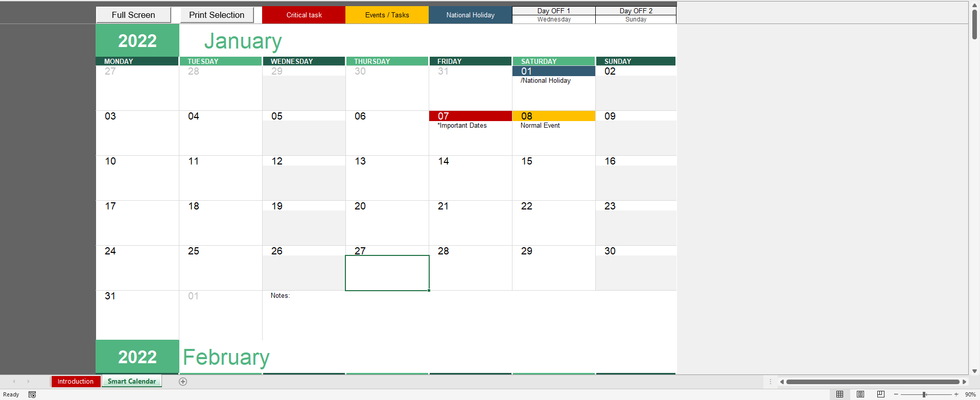Click the zoom out minus icon

[x=896, y=394]
